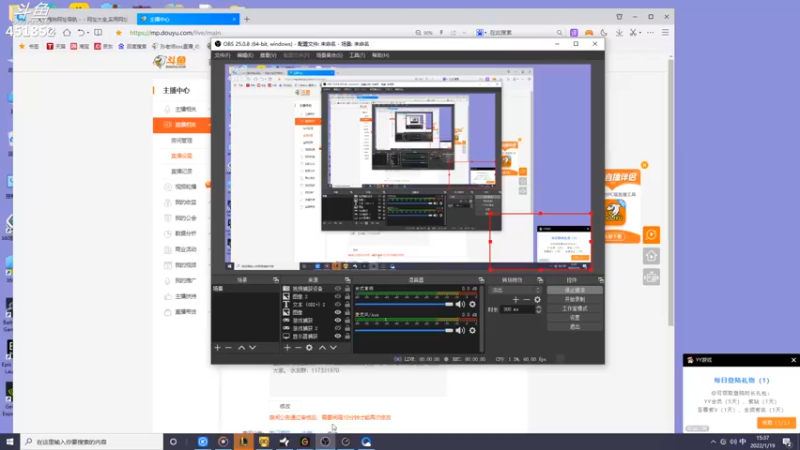Add a scene transition with the plus icon
Image resolution: width=800 pixels, height=450 pixels.
[x=516, y=299]
